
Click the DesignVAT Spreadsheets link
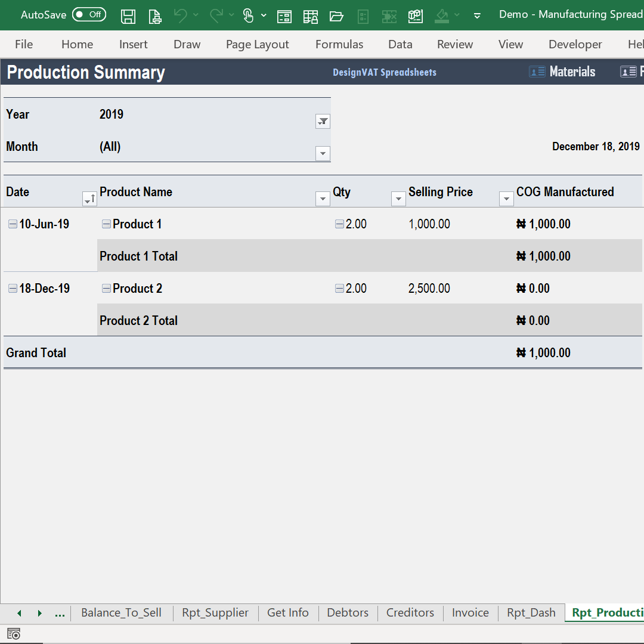click(x=384, y=72)
